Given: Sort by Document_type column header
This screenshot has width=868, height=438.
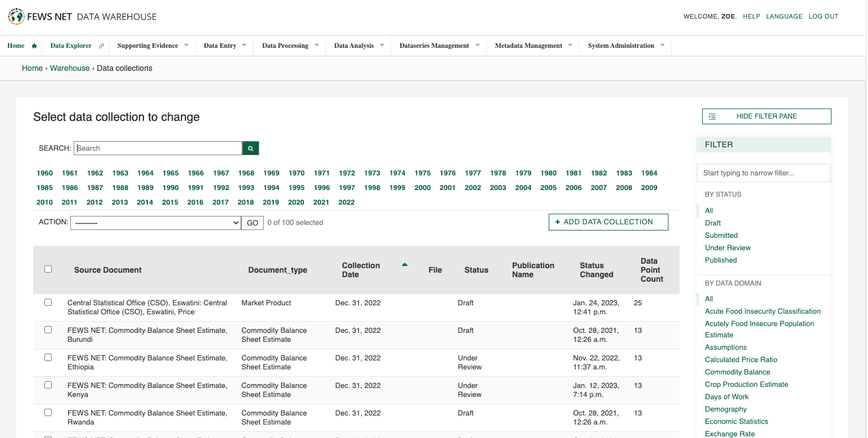Looking at the screenshot, I should pos(278,270).
